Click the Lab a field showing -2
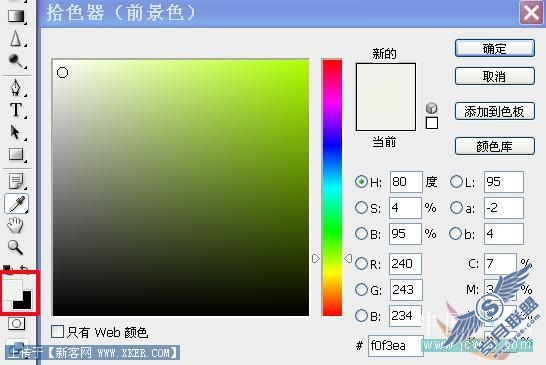This screenshot has height=365, width=546. pos(504,208)
